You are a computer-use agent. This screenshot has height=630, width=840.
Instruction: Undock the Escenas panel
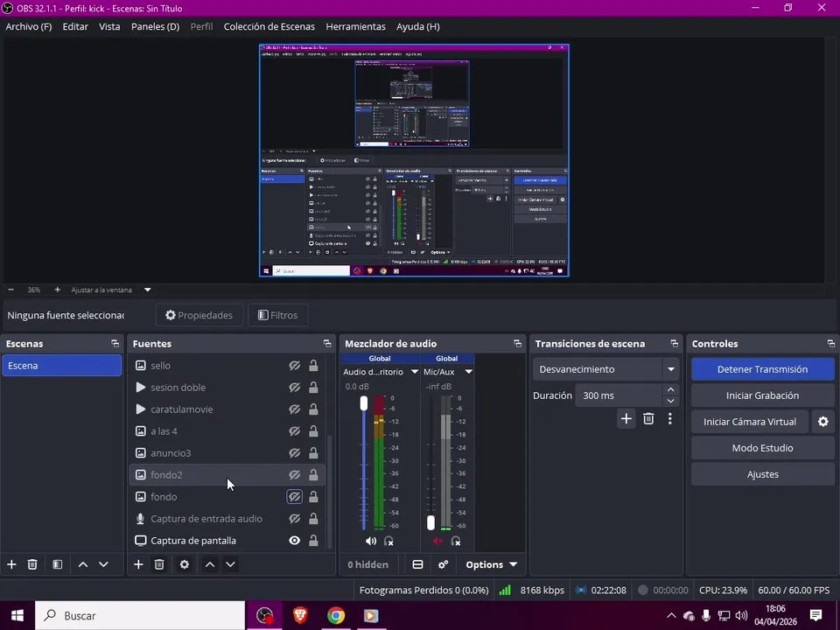(115, 343)
